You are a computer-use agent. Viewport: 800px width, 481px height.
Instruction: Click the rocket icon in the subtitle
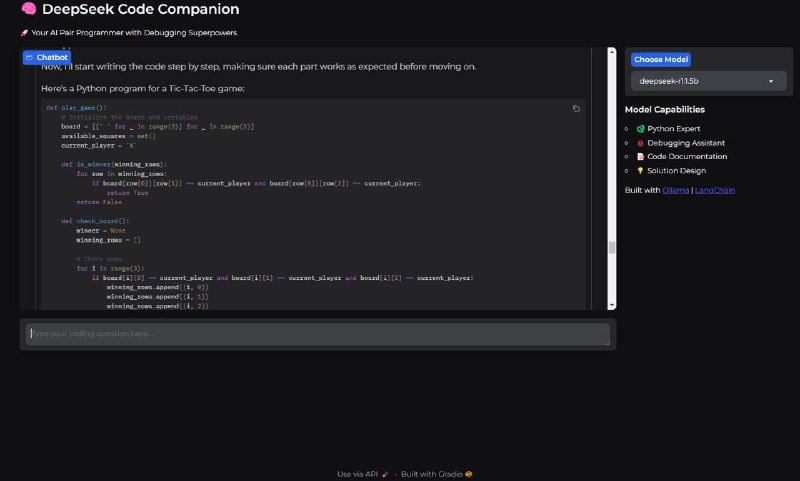click(24, 33)
